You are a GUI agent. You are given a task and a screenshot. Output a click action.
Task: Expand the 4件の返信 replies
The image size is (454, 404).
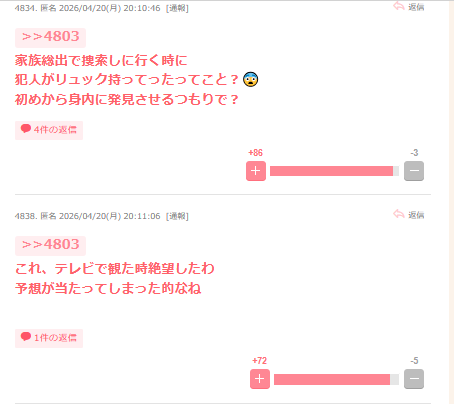coord(49,130)
